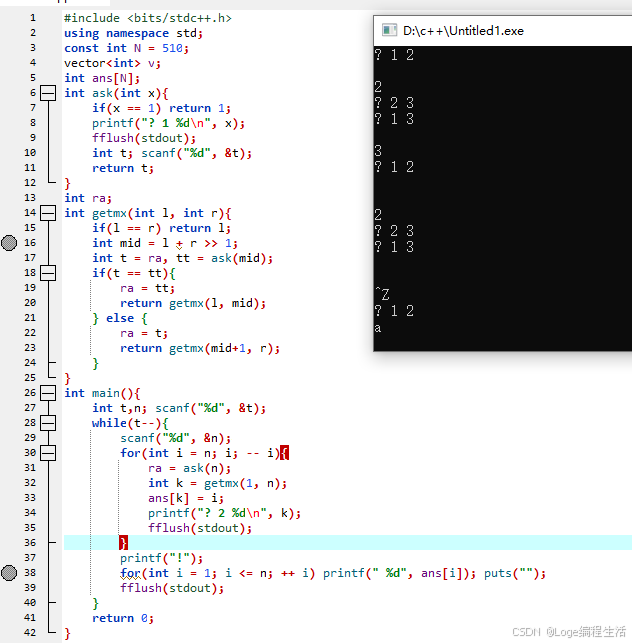Click 'int t = ra, tt = ask(mid);' line
The height and width of the screenshot is (643, 632).
(182, 258)
